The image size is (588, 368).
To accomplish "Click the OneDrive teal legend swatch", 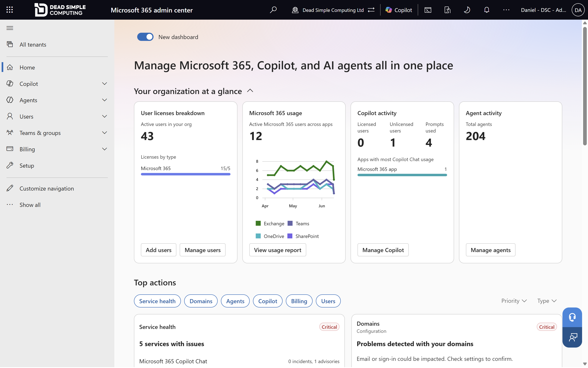I will pos(258,236).
